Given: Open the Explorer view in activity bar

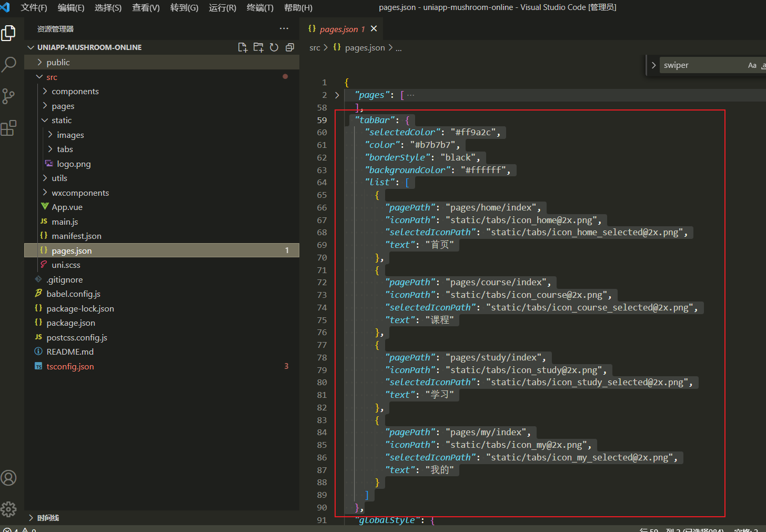Looking at the screenshot, I should [x=8, y=33].
